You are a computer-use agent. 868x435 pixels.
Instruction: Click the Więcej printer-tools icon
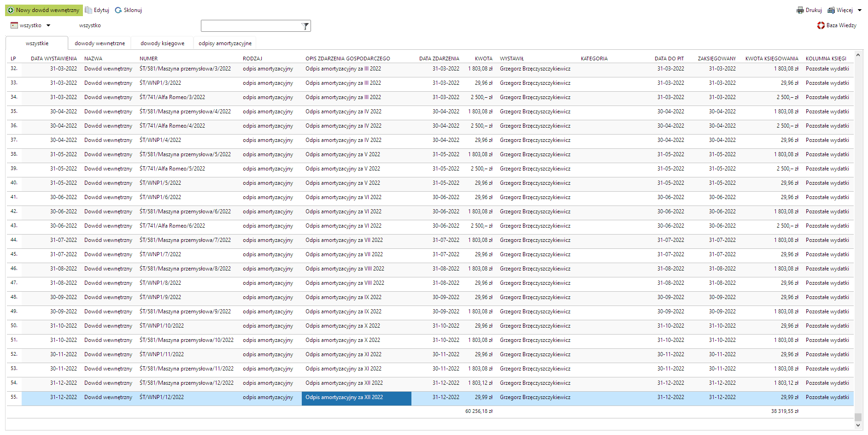(831, 10)
